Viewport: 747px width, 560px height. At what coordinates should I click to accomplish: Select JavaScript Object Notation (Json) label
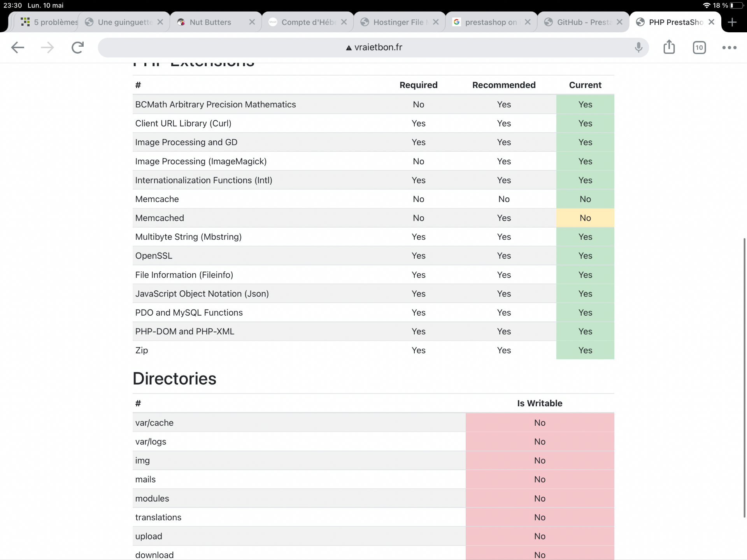pyautogui.click(x=202, y=293)
